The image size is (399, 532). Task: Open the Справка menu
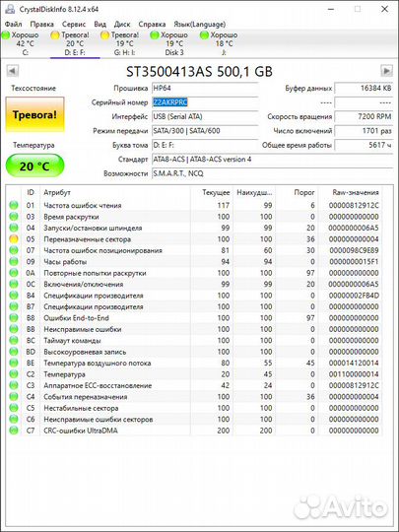coord(152,24)
